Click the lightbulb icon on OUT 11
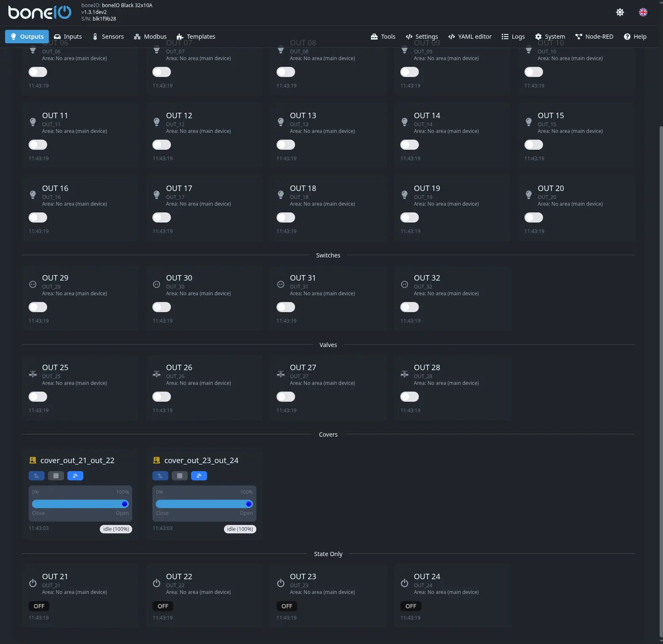This screenshot has height=644, width=663. pos(33,122)
